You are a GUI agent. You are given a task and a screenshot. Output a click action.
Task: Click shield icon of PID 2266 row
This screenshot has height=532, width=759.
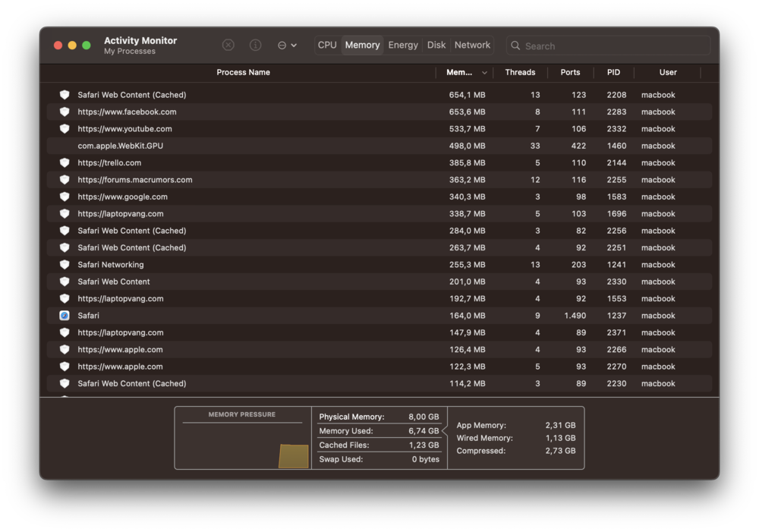65,350
